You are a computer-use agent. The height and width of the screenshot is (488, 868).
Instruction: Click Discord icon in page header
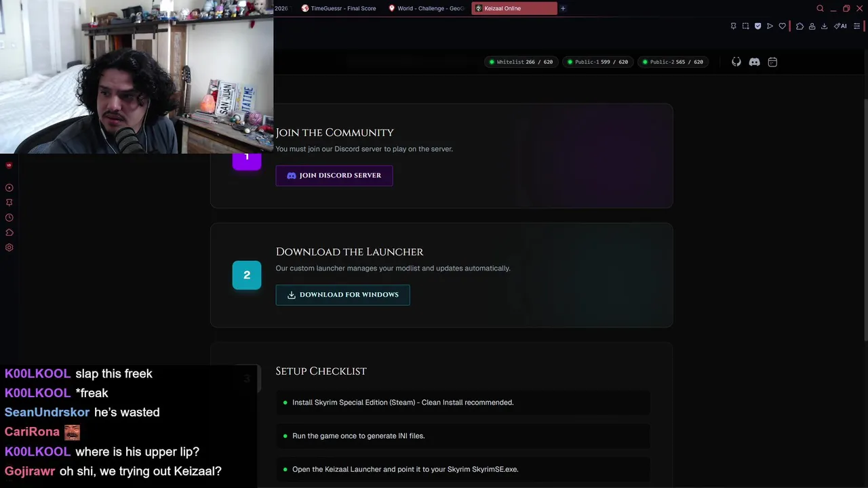(x=754, y=62)
